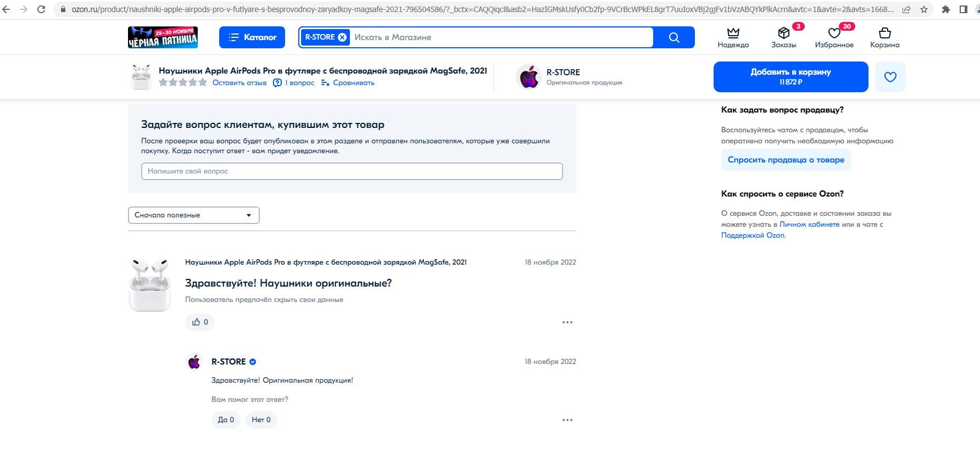This screenshot has width=980, height=476.
Task: Open 'Поддержкой Ozon' link
Action: coord(753,236)
